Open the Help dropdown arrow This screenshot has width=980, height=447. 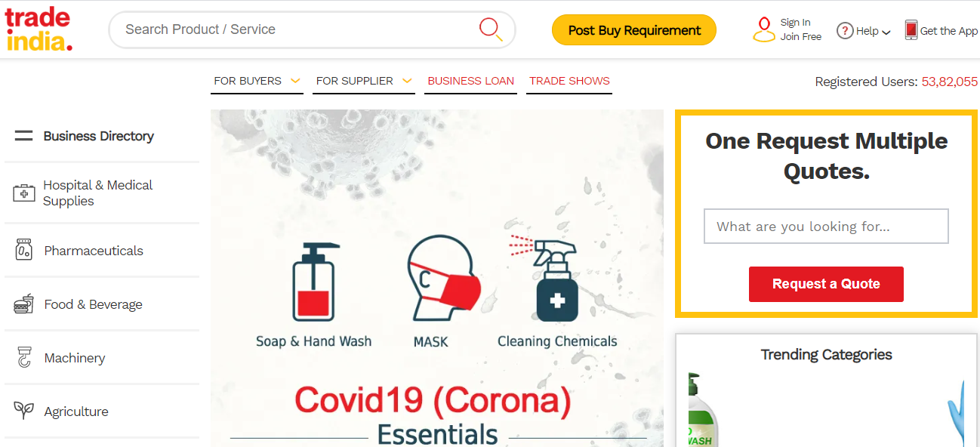(x=886, y=32)
